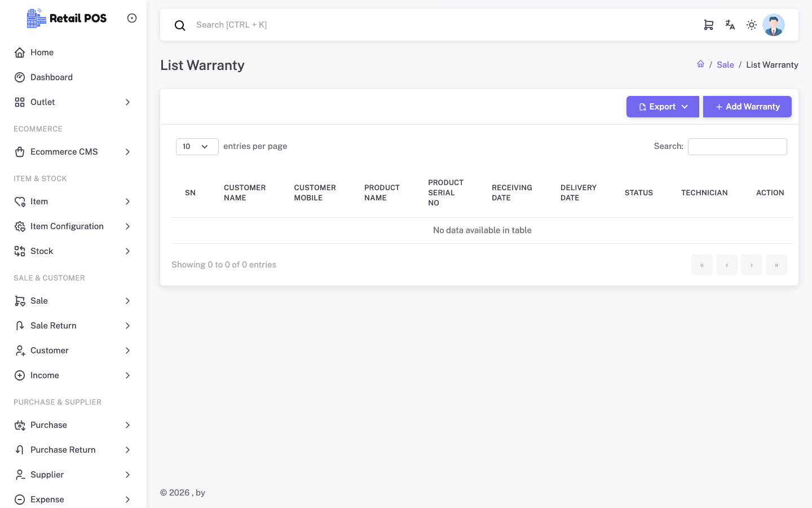Open the entries per page dropdown
This screenshot has height=508, width=812.
[197, 146]
